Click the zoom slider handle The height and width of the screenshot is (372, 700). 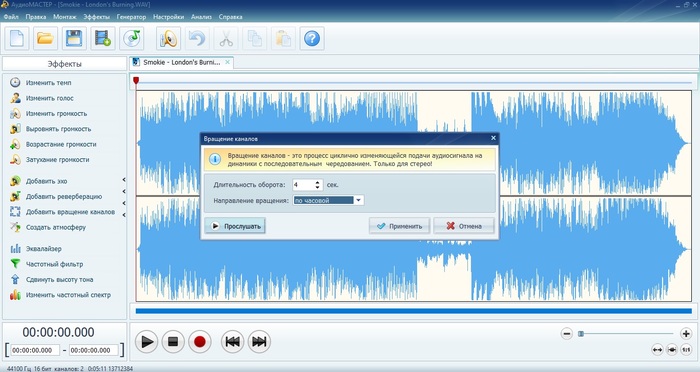tap(581, 334)
